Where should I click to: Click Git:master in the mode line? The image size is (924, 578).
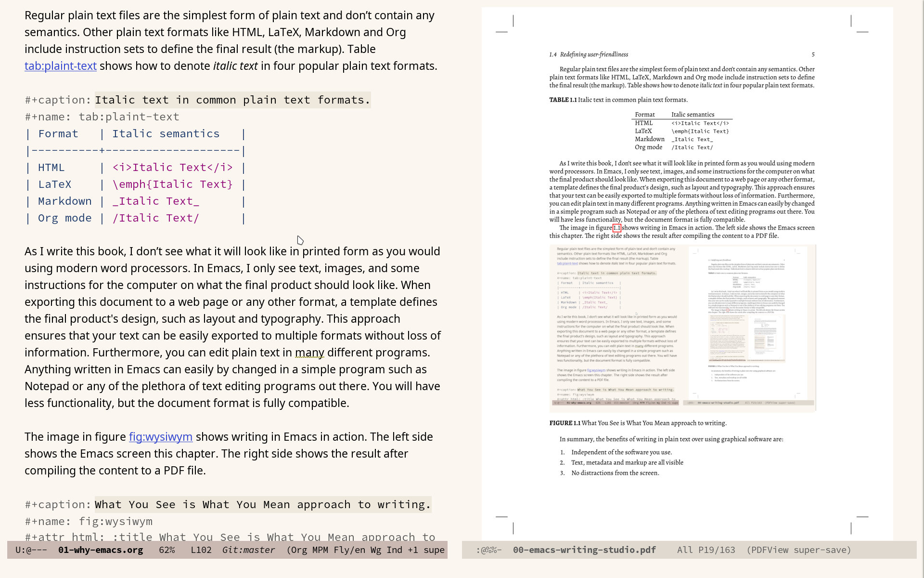[249, 550]
